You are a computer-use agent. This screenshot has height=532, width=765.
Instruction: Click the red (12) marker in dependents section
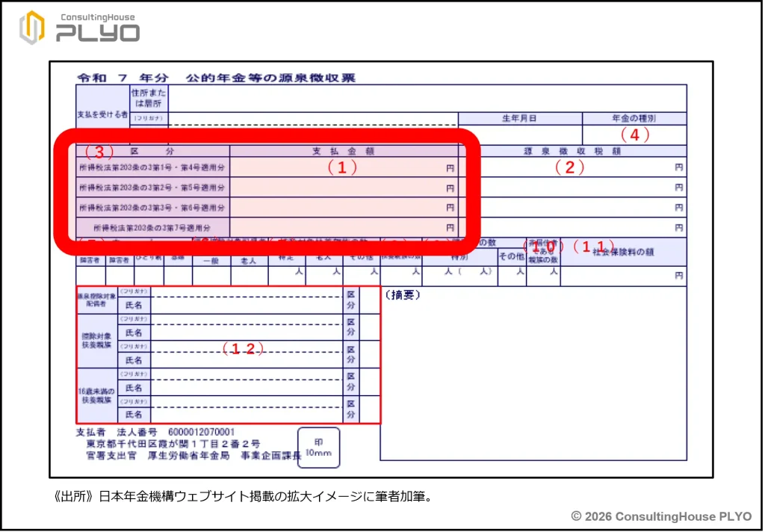pos(244,350)
